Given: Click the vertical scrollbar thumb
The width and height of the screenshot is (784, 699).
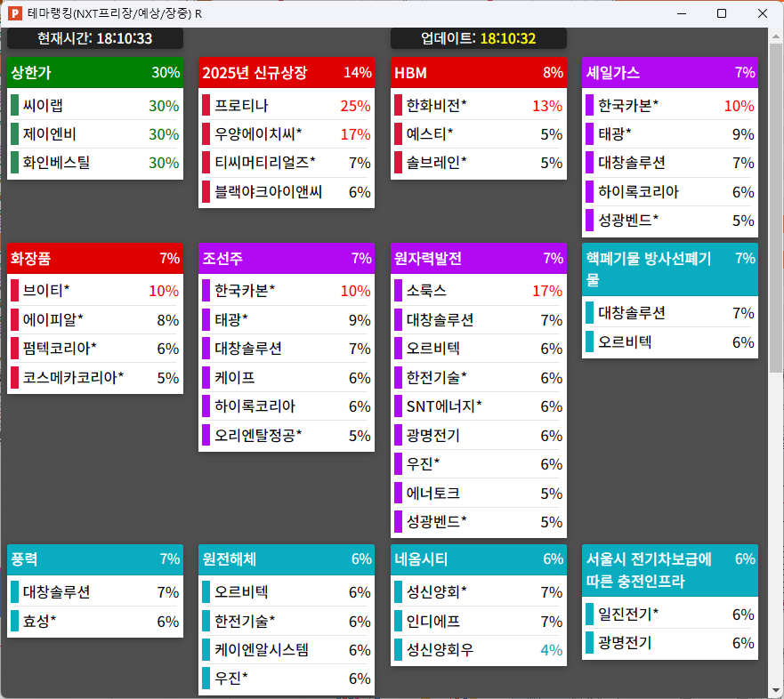Looking at the screenshot, I should pyautogui.click(x=775, y=208).
